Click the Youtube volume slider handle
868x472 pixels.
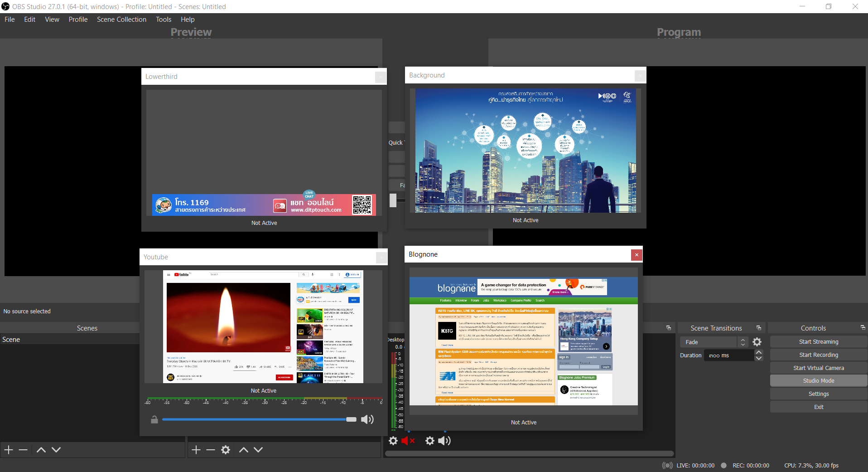click(352, 419)
